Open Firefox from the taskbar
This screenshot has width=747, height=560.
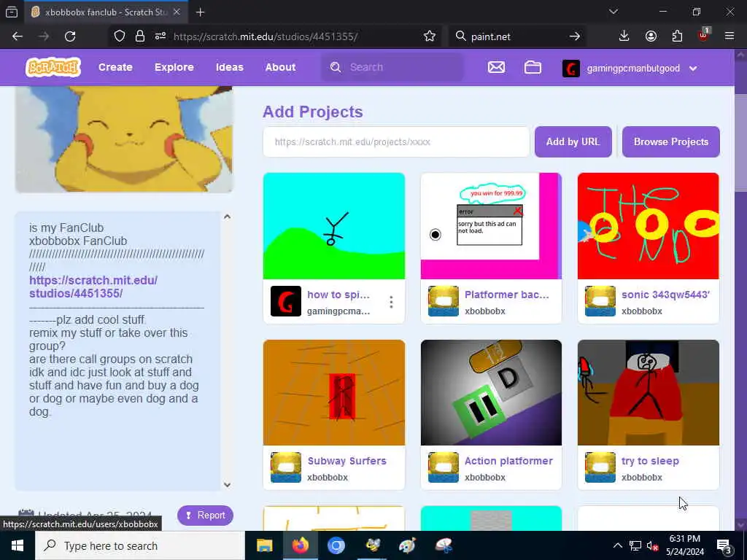300,545
